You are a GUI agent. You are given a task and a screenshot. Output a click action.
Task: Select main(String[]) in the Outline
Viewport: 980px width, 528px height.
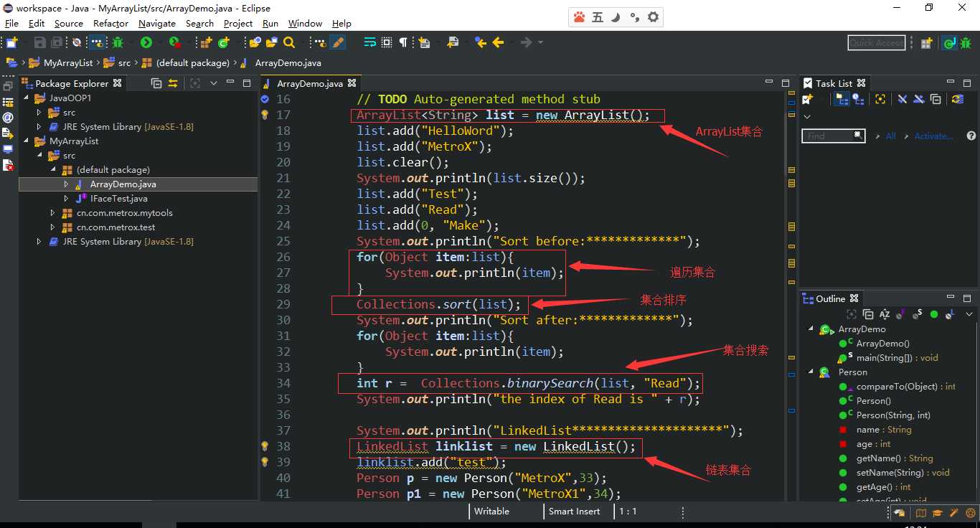pyautogui.click(x=897, y=357)
